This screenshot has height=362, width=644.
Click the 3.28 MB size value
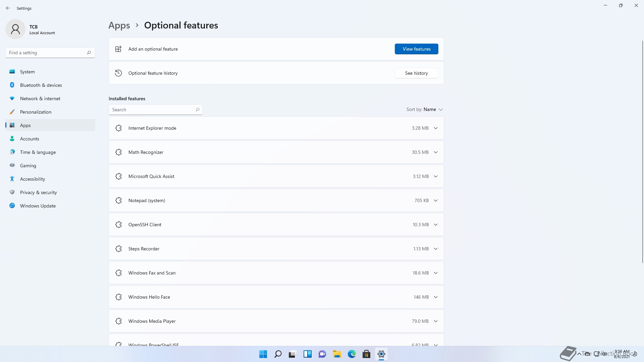tap(420, 128)
